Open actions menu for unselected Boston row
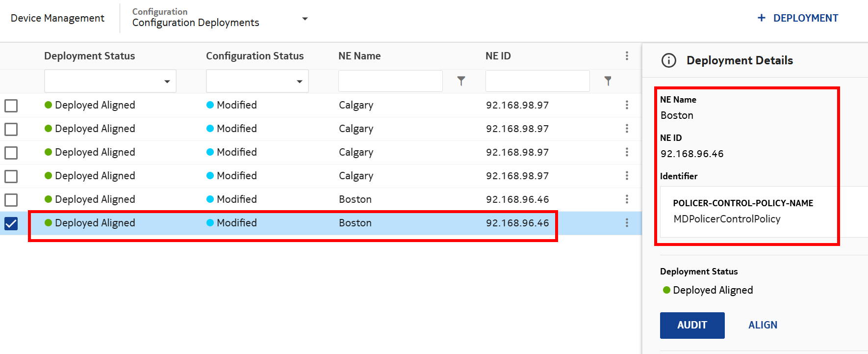This screenshot has width=868, height=354. [627, 199]
